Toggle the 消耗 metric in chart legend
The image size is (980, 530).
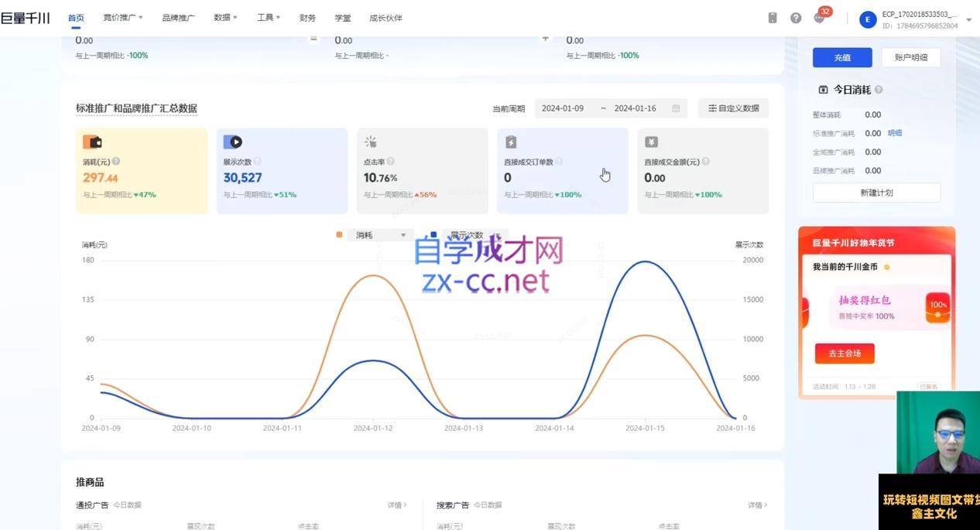[x=364, y=234]
